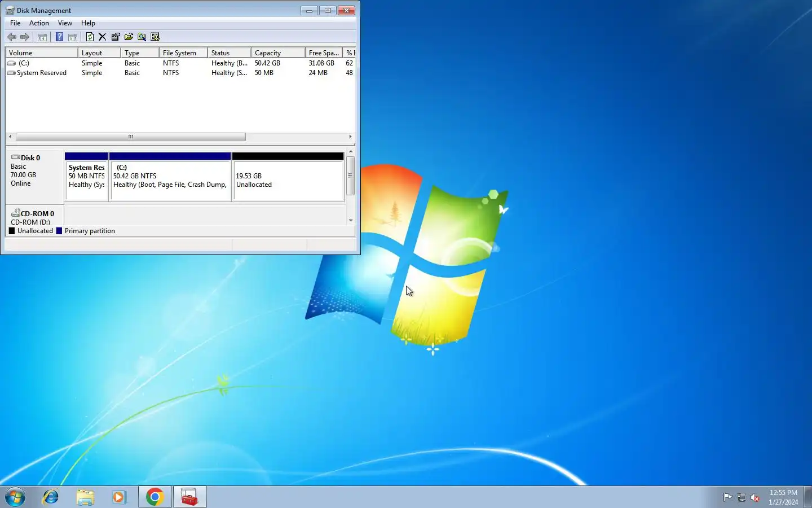Click the disk pane scroll down arrow

click(x=350, y=221)
